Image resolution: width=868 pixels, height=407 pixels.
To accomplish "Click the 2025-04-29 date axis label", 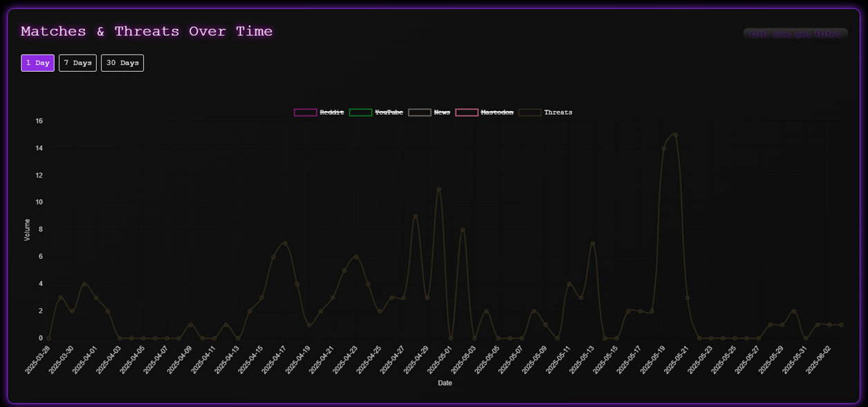I will 416,359.
